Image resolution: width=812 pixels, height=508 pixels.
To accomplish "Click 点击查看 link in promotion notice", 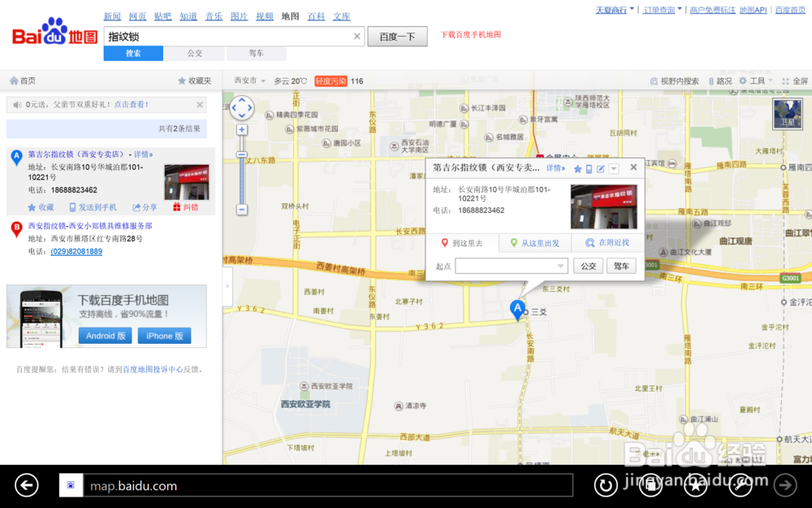I will click(x=131, y=105).
